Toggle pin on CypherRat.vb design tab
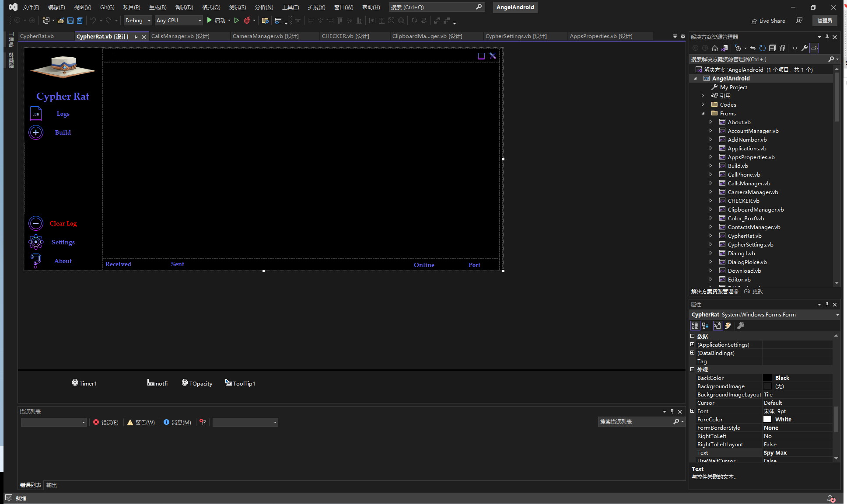The image size is (847, 504). [x=136, y=37]
